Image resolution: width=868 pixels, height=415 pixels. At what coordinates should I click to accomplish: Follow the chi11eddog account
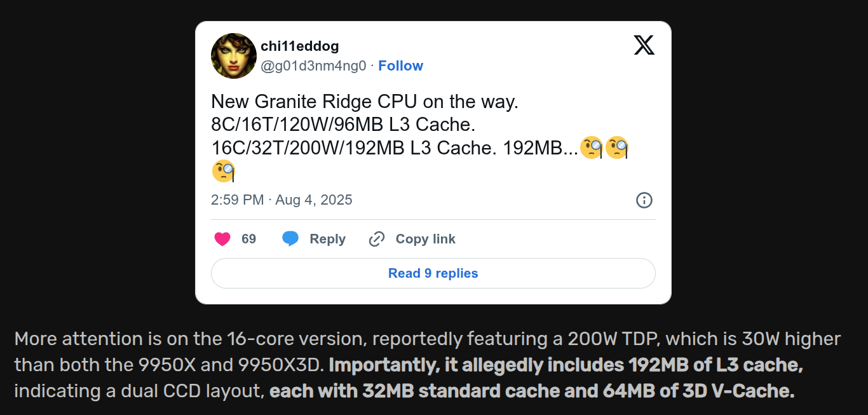pos(400,66)
